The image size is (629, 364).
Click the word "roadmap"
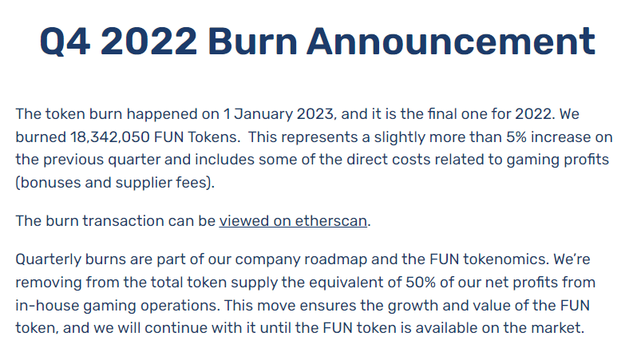click(x=336, y=259)
